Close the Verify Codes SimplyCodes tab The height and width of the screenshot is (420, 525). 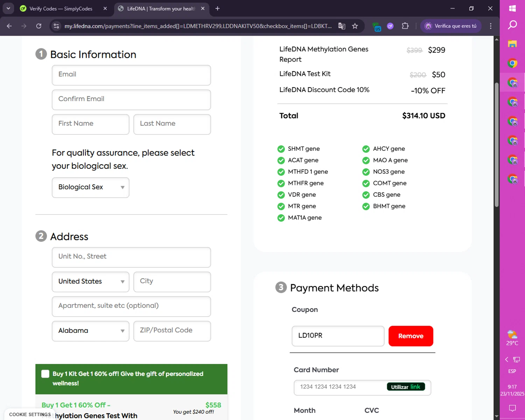click(105, 8)
